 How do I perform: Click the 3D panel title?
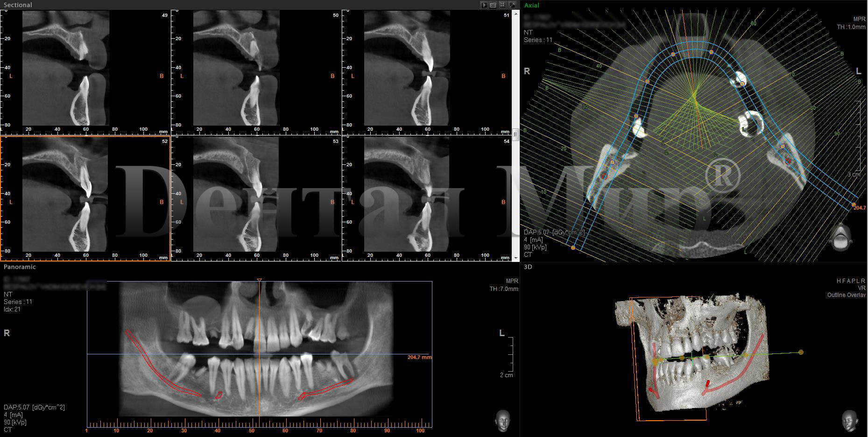click(528, 267)
